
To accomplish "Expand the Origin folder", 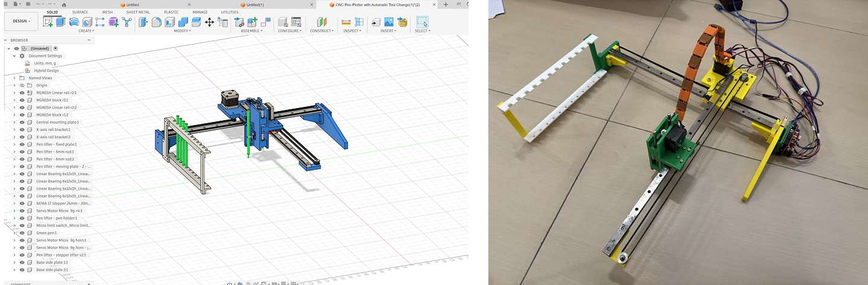I will click(14, 85).
